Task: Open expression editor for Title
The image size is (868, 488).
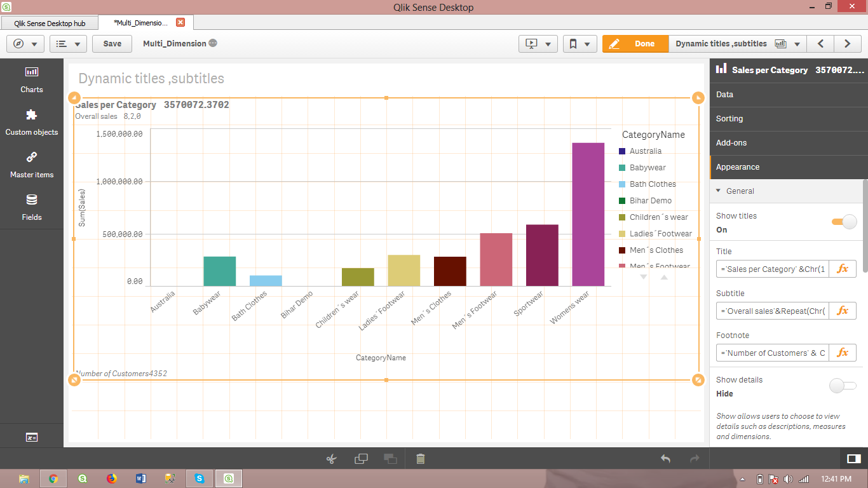Action: 843,269
